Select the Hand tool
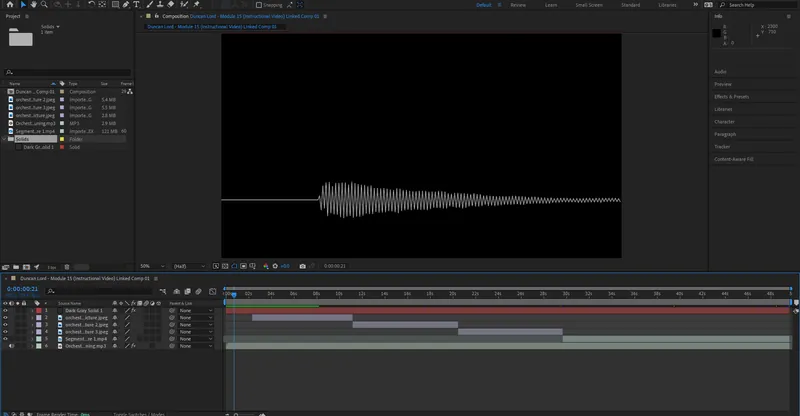This screenshot has width=800, height=416. (34, 4)
